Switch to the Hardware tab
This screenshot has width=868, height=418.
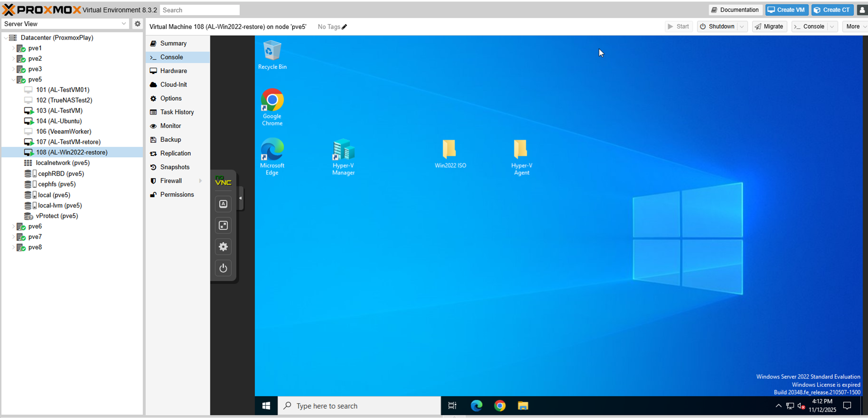click(x=173, y=71)
